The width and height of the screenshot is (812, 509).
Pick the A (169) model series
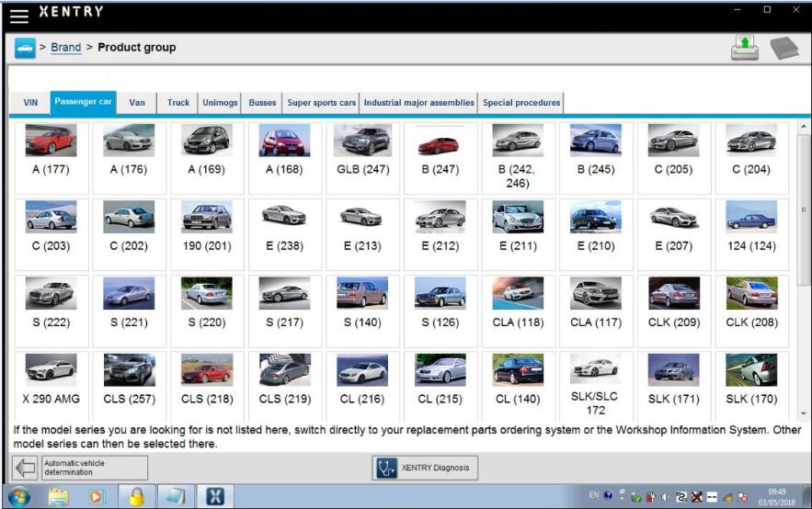point(207,158)
